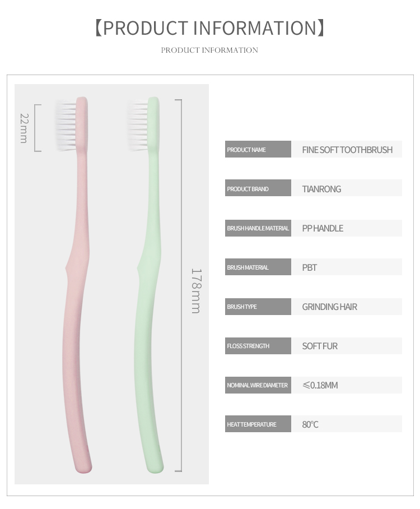
Task: Select the PBT value text
Action: (310, 267)
